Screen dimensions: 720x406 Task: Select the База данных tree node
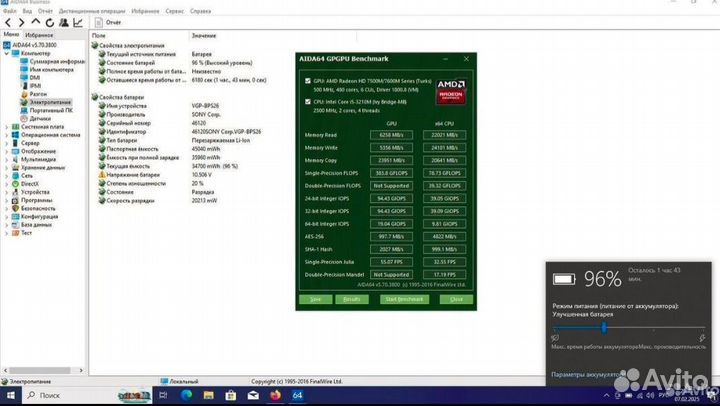tap(32, 225)
